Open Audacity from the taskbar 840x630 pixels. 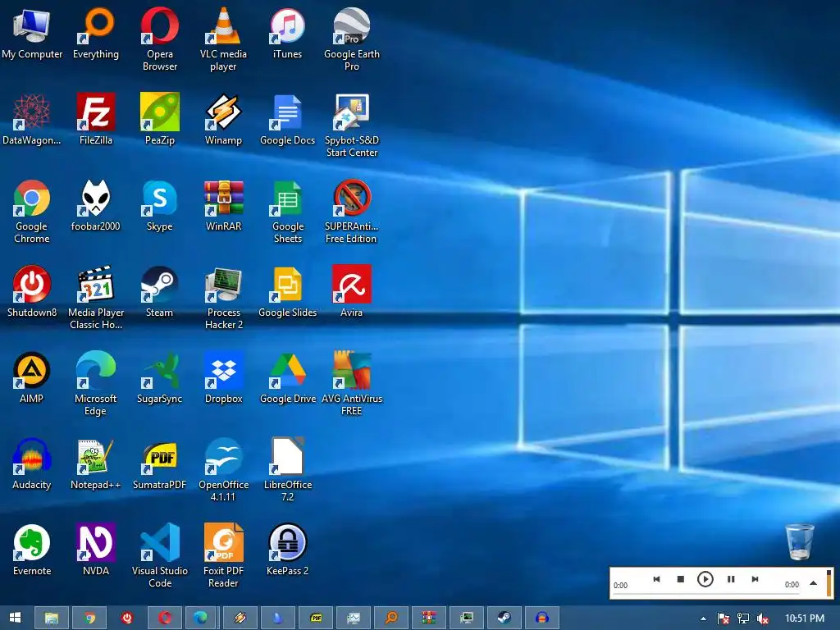(542, 619)
